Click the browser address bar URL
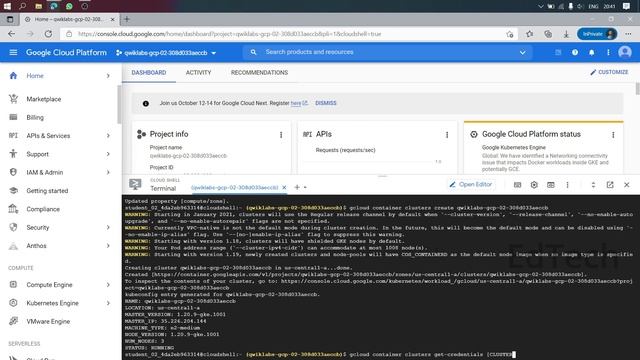Viewport: 640px width, 360px height. [229, 34]
